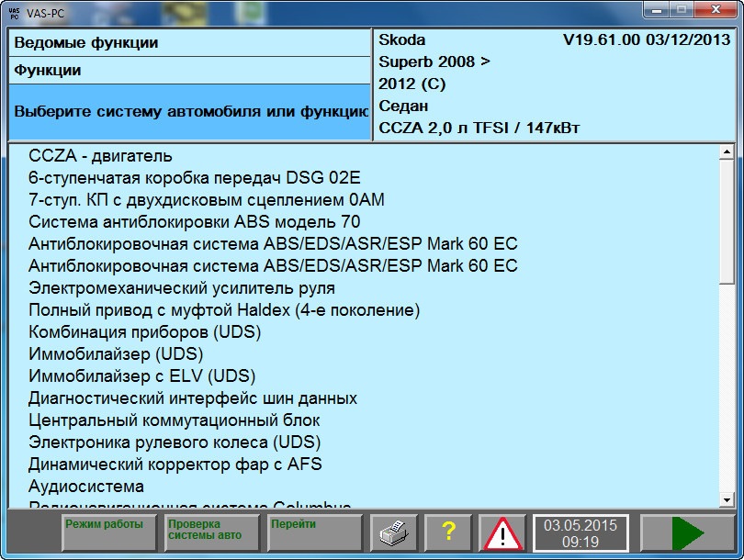
Task: Select 6-ступенчатая коробка передач DSG 02E
Action: pos(194,178)
